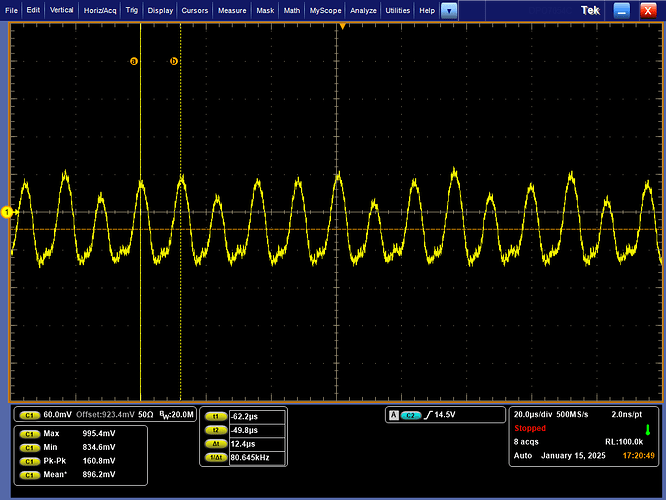The height and width of the screenshot is (500, 666).
Task: Click the Min value 834.6mV
Action: (x=99, y=447)
